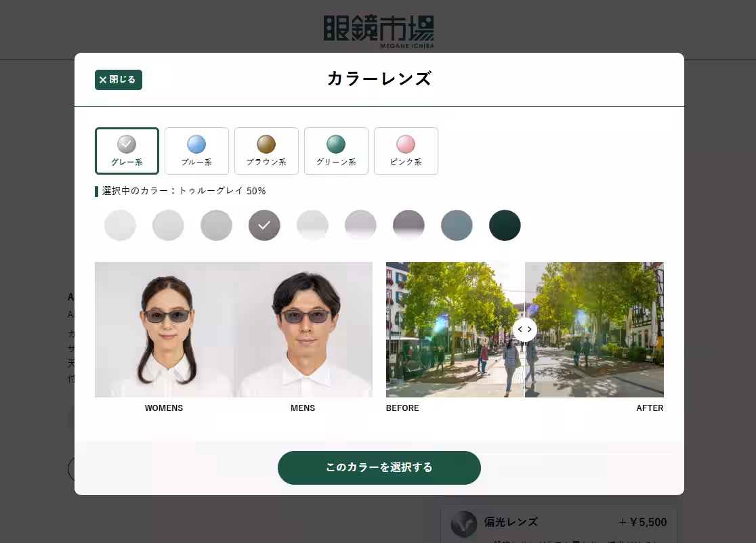756x543 pixels.
Task: Click the before/after comparison slider handle
Action: pos(525,330)
